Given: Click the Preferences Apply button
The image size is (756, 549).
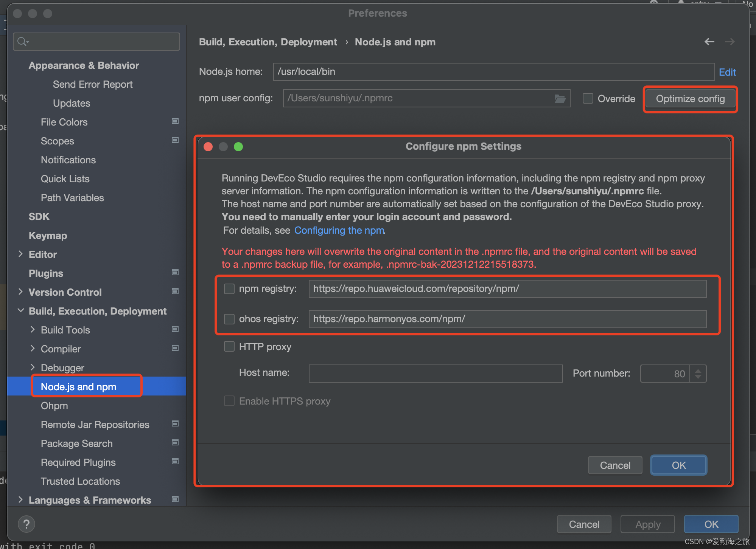Looking at the screenshot, I should pos(648,524).
